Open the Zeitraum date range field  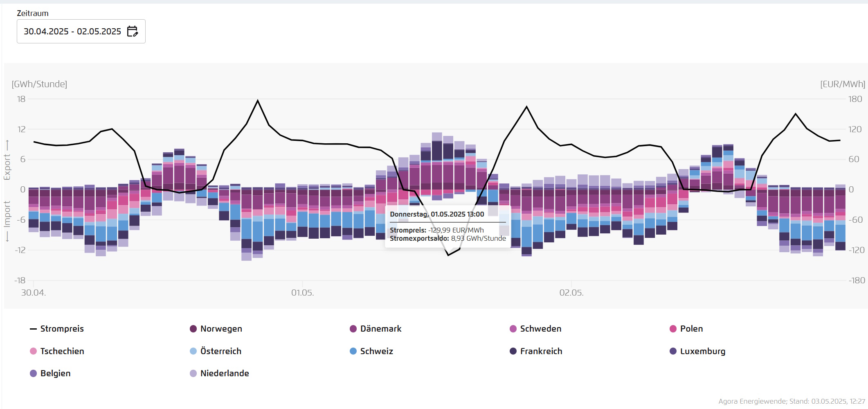(72, 32)
